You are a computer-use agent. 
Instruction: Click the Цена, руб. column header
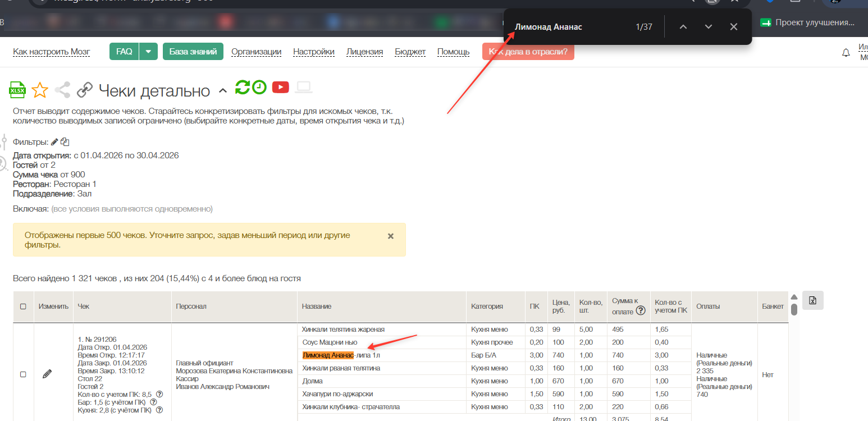click(x=561, y=306)
